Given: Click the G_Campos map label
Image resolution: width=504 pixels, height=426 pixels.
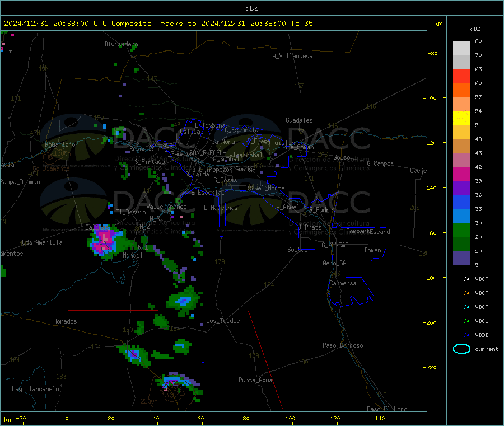Looking at the screenshot, I should coord(380,163).
